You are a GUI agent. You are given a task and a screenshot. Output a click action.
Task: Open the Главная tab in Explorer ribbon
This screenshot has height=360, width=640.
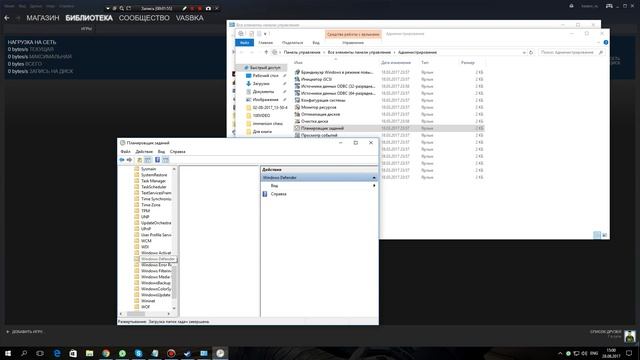pyautogui.click(x=265, y=43)
